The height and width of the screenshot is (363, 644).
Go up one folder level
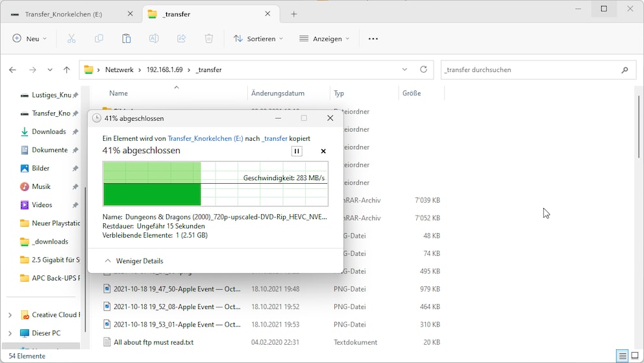click(66, 70)
